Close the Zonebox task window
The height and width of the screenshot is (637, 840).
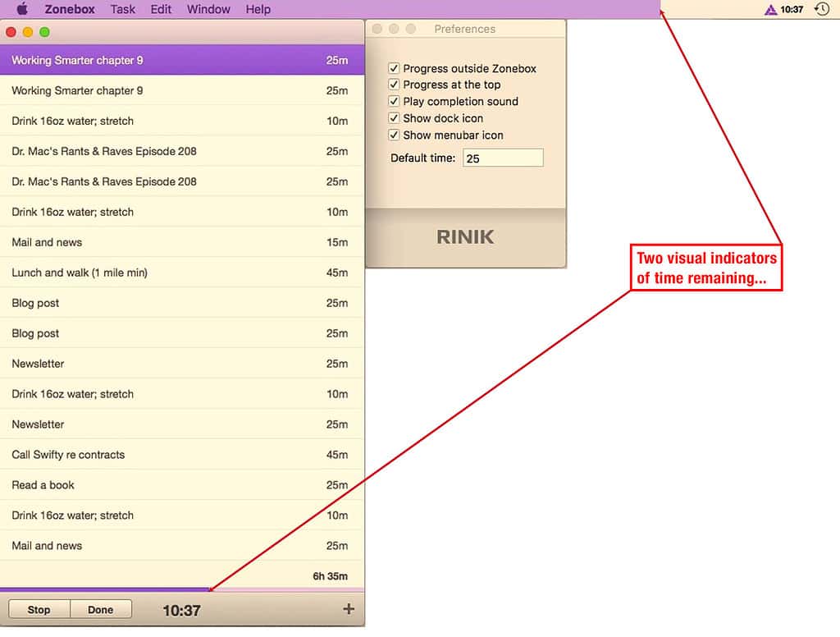point(11,32)
